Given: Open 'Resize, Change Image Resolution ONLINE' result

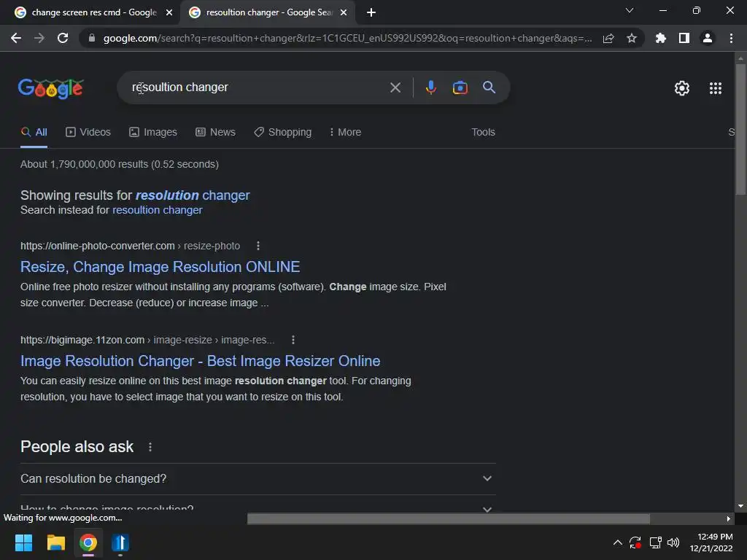Looking at the screenshot, I should 160,267.
